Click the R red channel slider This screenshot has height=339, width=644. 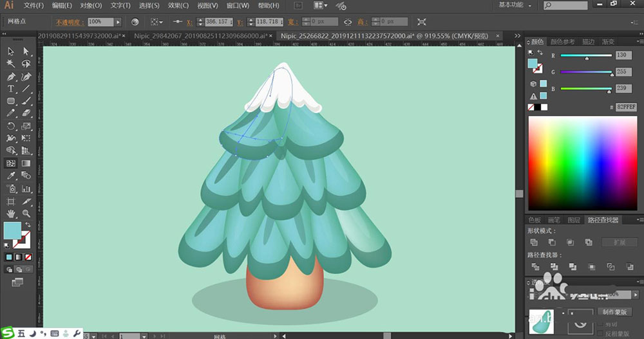point(586,55)
